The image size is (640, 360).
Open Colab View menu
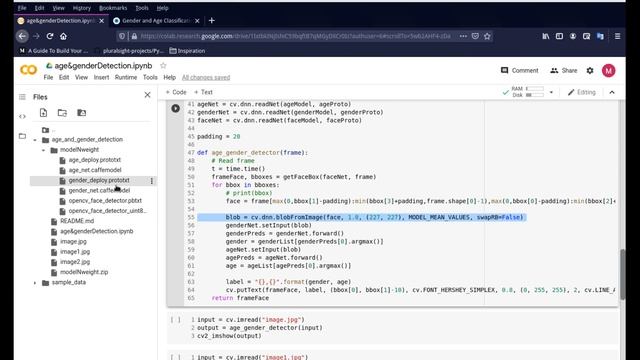(x=81, y=78)
